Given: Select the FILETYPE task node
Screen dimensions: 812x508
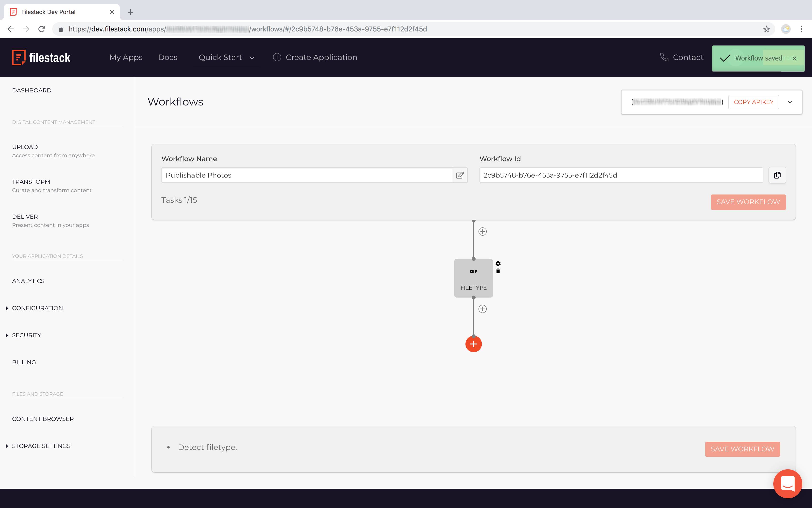Looking at the screenshot, I should (x=473, y=278).
